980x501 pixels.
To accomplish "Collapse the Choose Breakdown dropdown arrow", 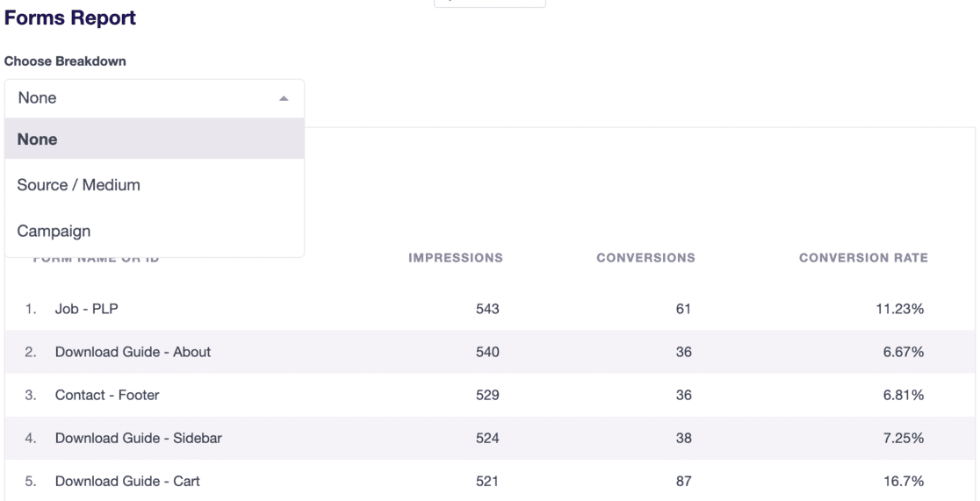I will tap(284, 98).
